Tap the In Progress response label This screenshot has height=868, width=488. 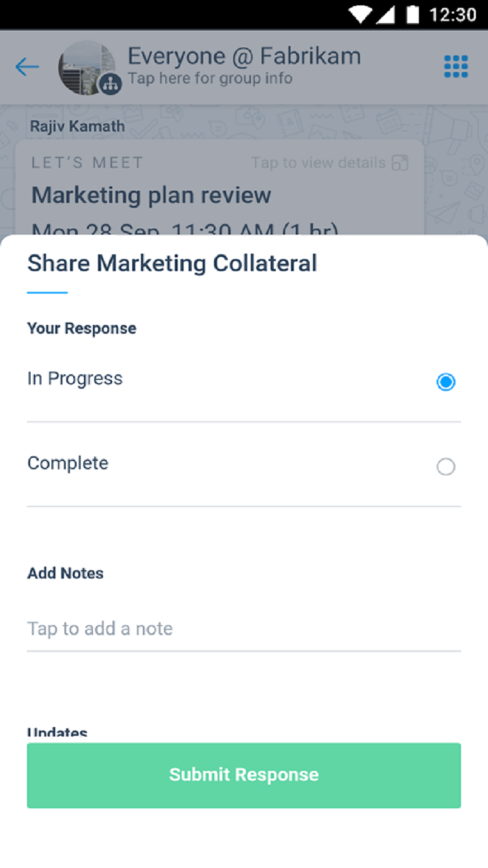75,378
